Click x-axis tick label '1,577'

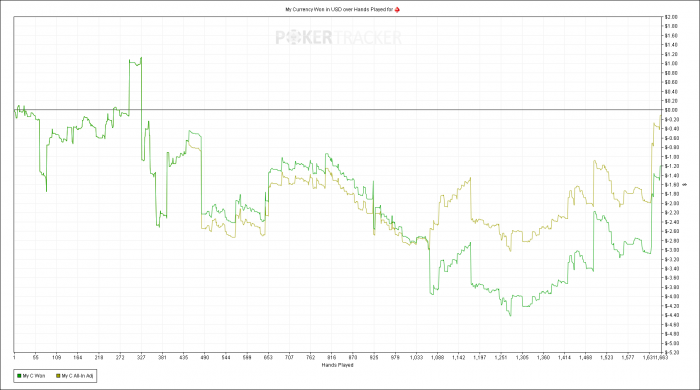pyautogui.click(x=628, y=357)
